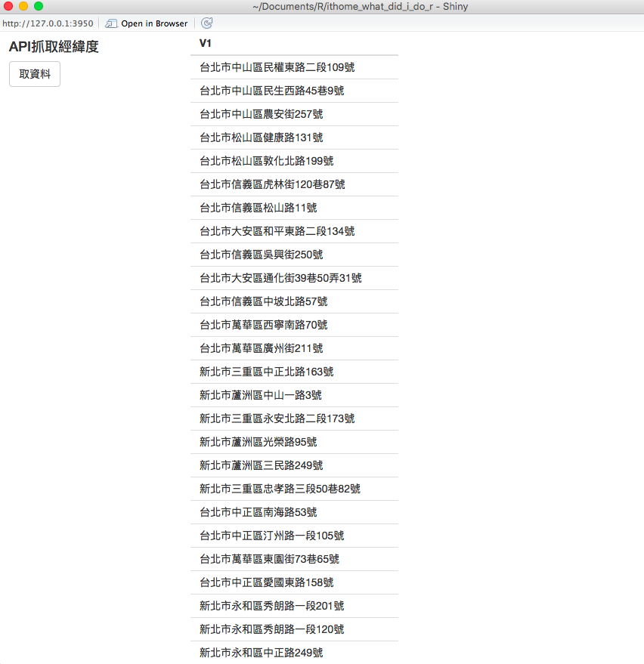Select row 新北市蘆洲區光榮路95號
Image resolution: width=644 pixels, height=664 pixels.
(x=295, y=442)
